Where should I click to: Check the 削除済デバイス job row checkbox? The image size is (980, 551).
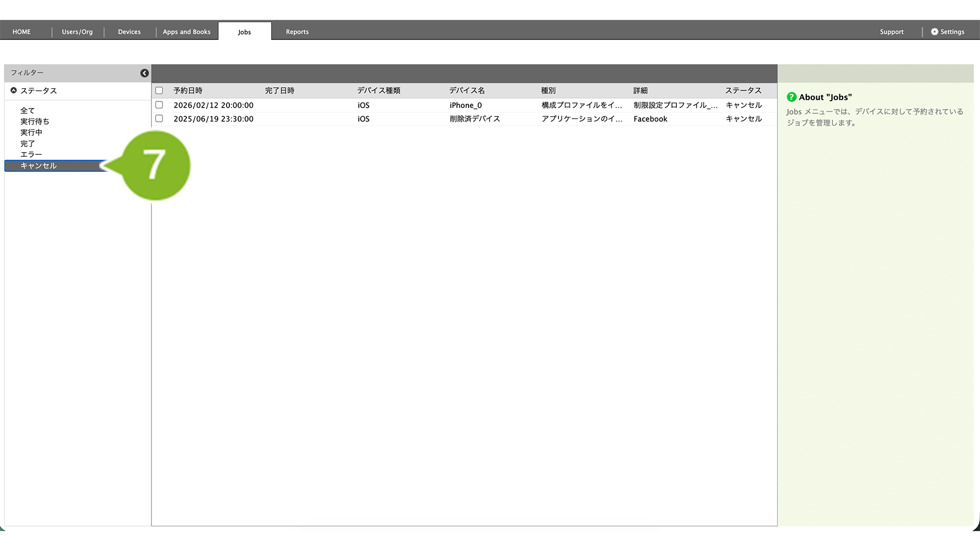(159, 118)
